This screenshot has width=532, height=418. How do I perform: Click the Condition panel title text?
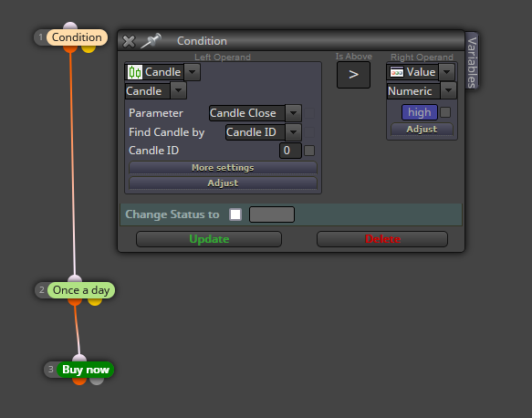pyautogui.click(x=202, y=41)
